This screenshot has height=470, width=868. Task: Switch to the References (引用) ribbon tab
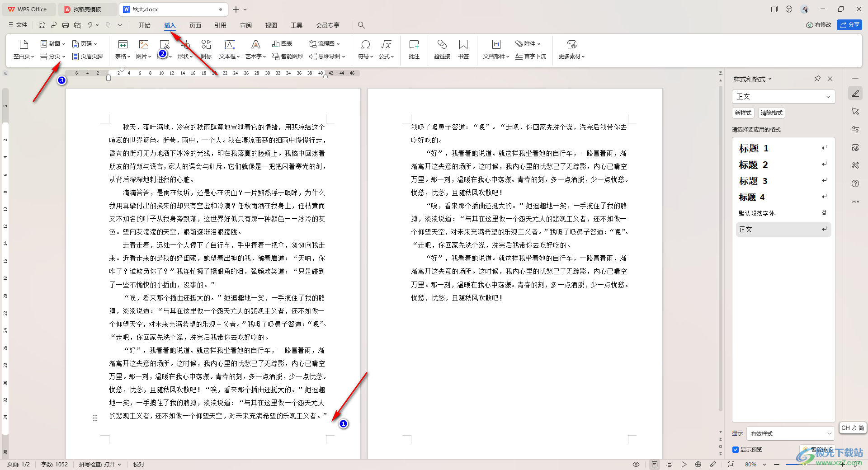pos(221,25)
